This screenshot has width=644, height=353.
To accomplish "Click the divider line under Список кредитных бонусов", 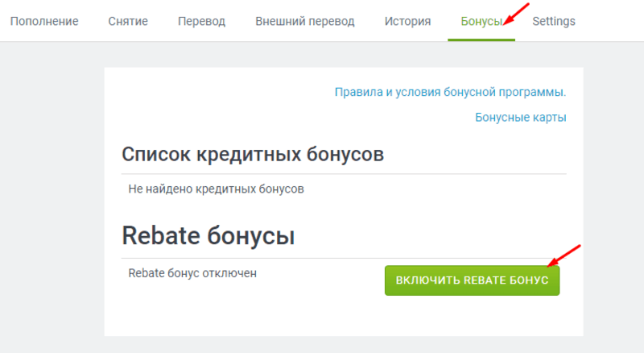I will click(x=344, y=173).
